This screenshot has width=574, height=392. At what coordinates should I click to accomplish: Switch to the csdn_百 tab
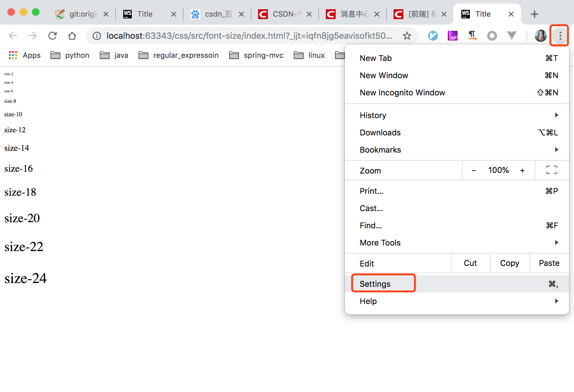(218, 14)
